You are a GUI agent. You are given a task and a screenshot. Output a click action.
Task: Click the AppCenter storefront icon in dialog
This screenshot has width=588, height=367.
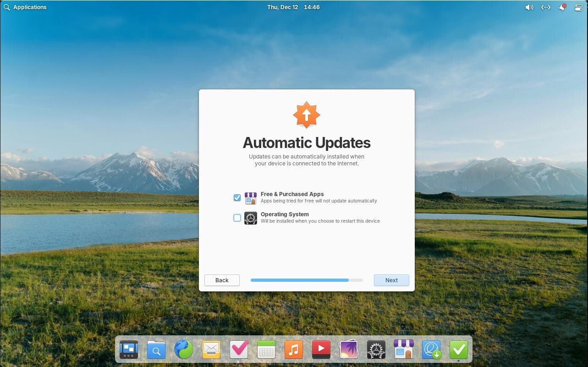pos(251,198)
